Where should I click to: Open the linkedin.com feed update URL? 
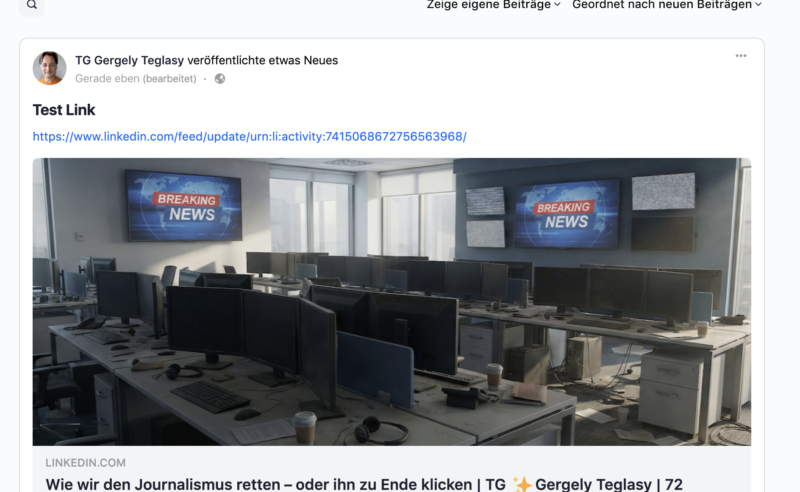tap(249, 137)
